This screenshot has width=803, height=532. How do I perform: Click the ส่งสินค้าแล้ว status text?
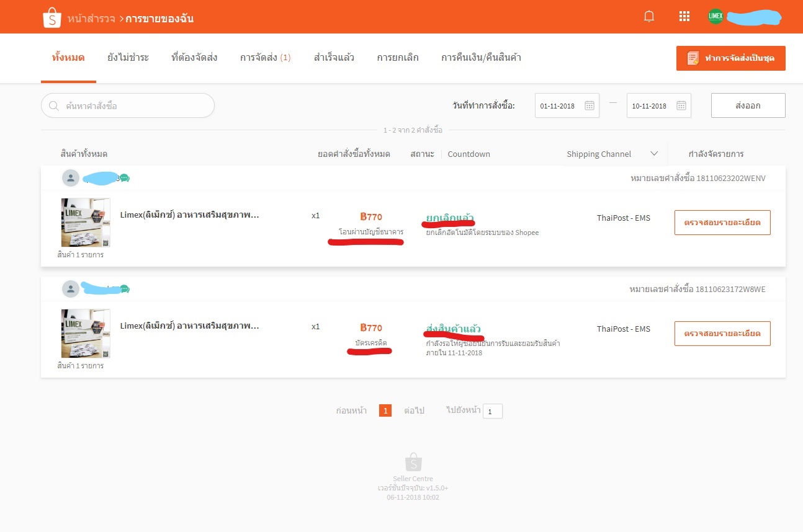tap(454, 328)
